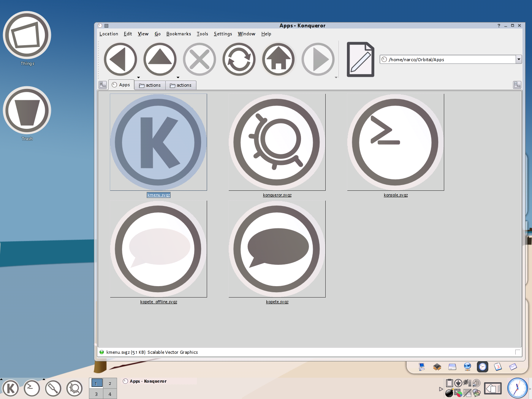
Task: Select the kmenu.svgz thumbnail
Action: tap(158, 142)
